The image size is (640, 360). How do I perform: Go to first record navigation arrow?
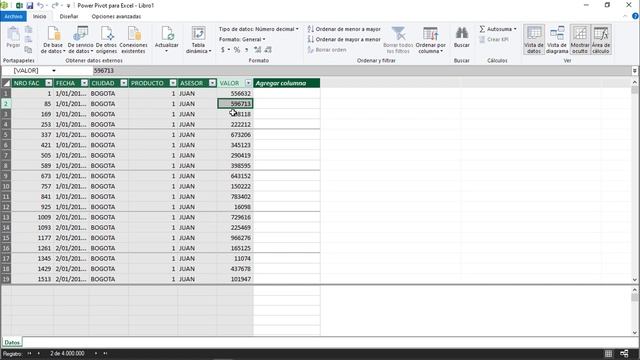point(29,353)
